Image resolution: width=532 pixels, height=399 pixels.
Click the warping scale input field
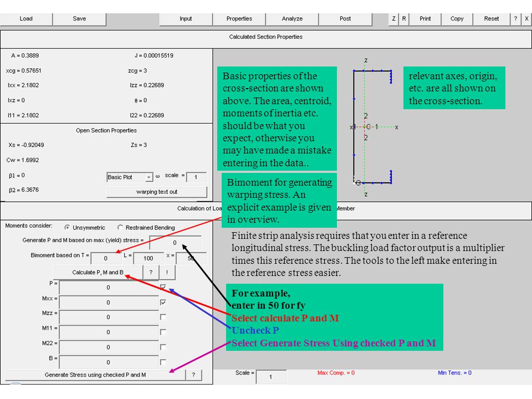(196, 177)
